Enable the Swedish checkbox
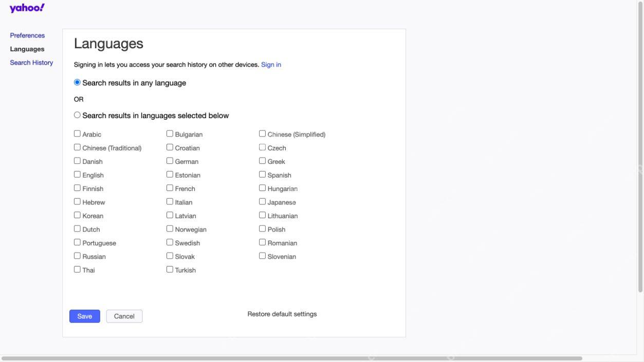Image resolution: width=644 pixels, height=362 pixels. 170,242
